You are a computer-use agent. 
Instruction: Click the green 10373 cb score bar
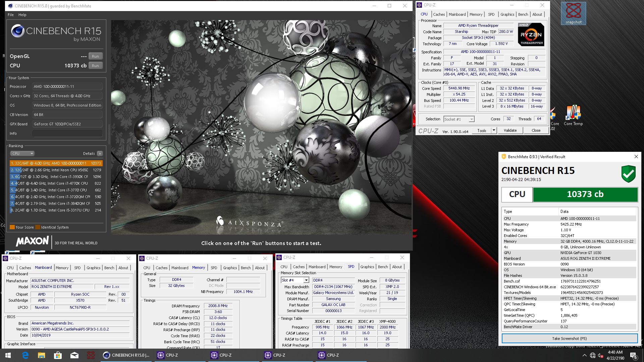coord(585,194)
